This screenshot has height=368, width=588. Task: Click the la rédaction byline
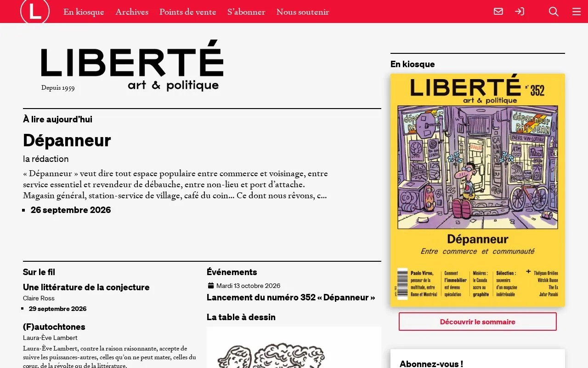pos(46,159)
